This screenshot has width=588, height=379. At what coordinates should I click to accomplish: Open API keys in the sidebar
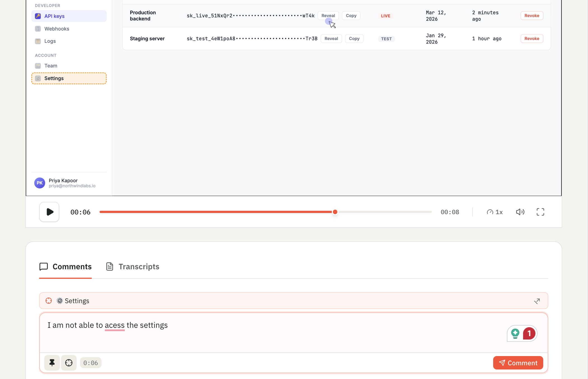[69, 16]
